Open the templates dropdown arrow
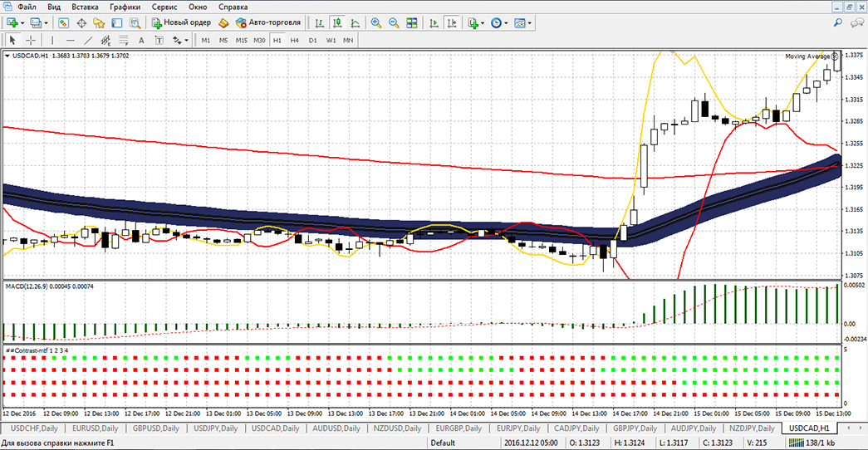This screenshot has height=450, width=868. coord(530,23)
